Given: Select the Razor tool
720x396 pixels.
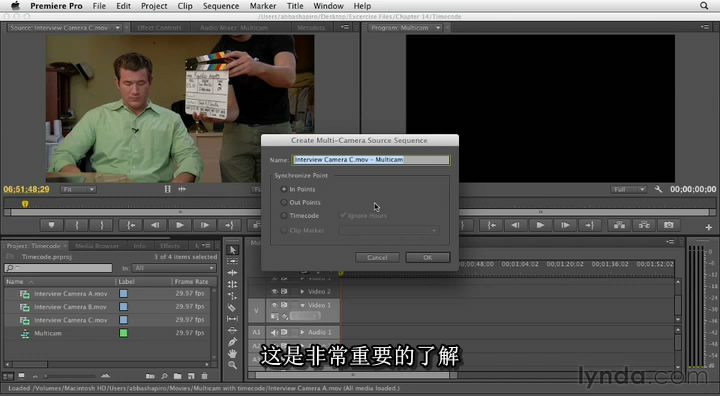Looking at the screenshot, I should pyautogui.click(x=233, y=307).
